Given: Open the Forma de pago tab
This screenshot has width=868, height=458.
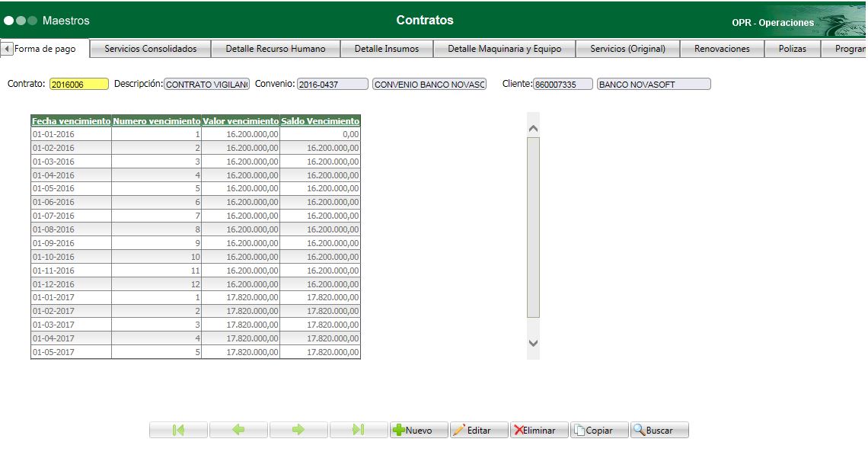Looking at the screenshot, I should (45, 49).
